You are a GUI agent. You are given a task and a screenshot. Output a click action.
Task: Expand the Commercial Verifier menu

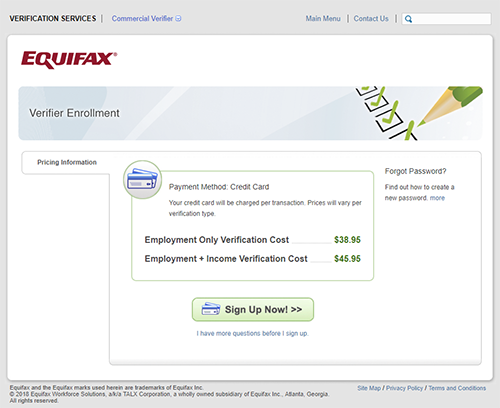coord(146,18)
